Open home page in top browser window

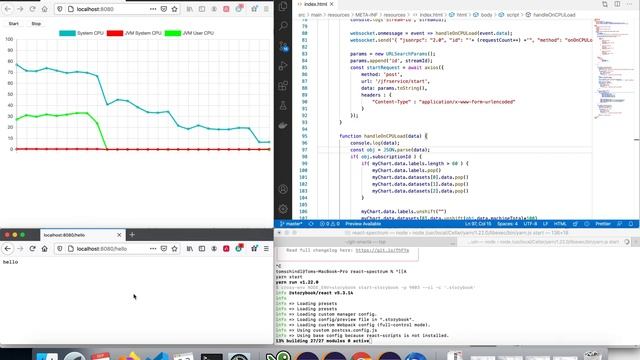(44, 9)
